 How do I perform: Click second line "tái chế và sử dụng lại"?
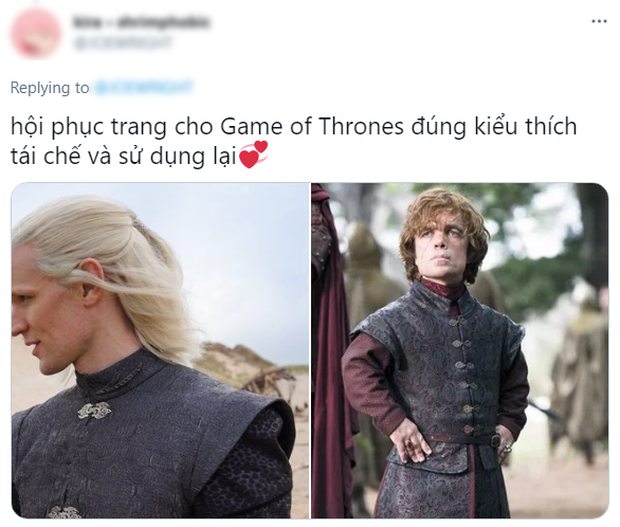(123, 156)
